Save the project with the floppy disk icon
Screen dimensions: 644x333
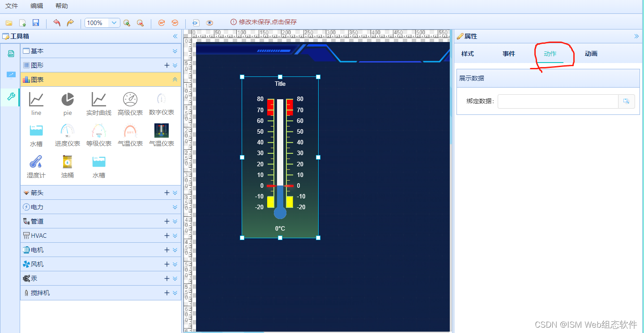click(x=36, y=23)
